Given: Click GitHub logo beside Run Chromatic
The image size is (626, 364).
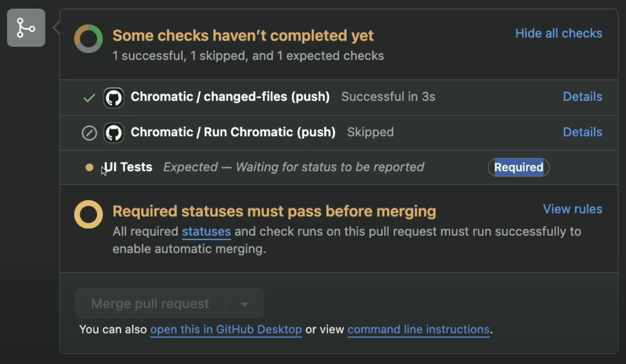Looking at the screenshot, I should (x=114, y=133).
